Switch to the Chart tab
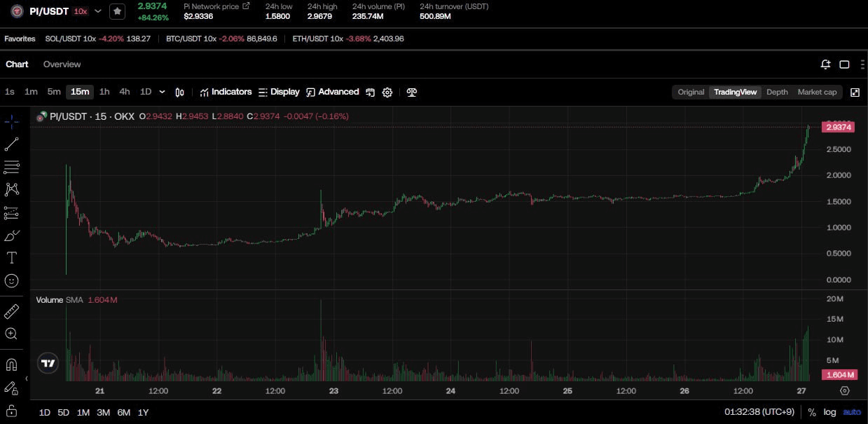The width and height of the screenshot is (868, 424). point(17,64)
